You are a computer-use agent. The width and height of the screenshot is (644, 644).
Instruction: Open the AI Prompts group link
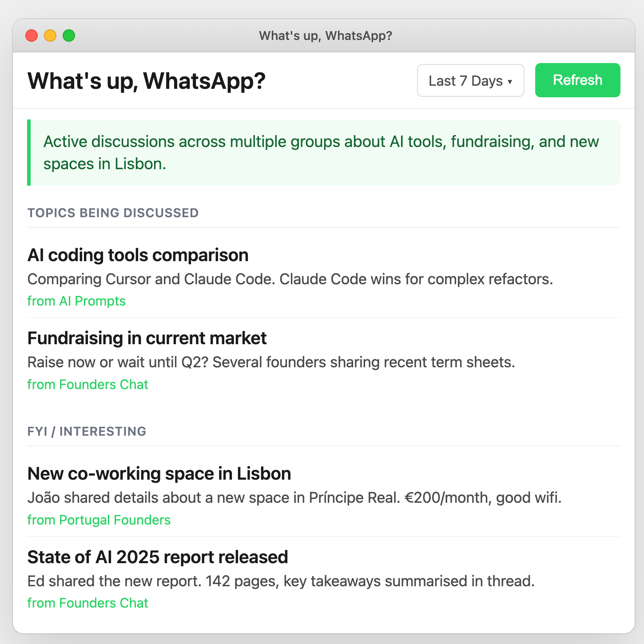click(76, 301)
